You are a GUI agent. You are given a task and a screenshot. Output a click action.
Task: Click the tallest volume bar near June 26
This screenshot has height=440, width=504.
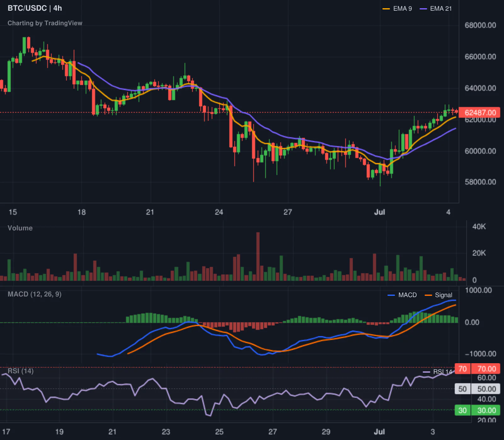258,256
